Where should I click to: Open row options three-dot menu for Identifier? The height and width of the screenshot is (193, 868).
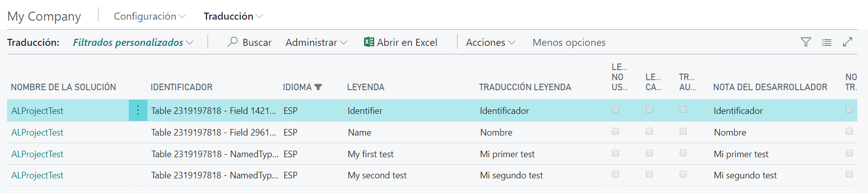pos(138,110)
